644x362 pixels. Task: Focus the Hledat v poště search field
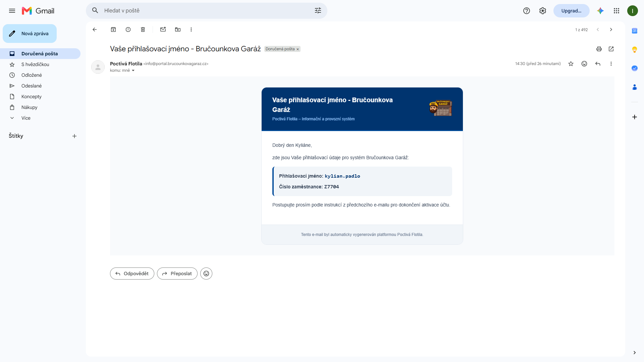coord(206,11)
